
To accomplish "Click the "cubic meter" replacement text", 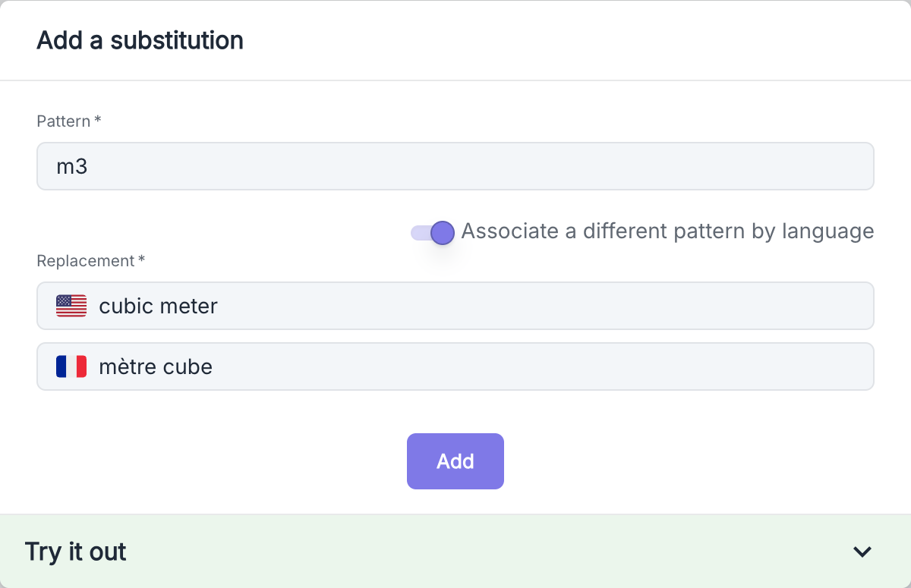I will click(159, 306).
